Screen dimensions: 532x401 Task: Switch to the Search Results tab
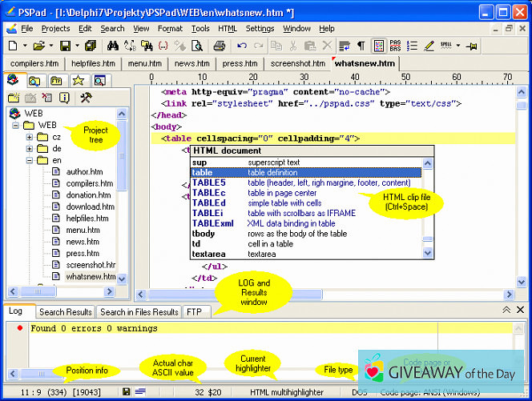pos(66,312)
